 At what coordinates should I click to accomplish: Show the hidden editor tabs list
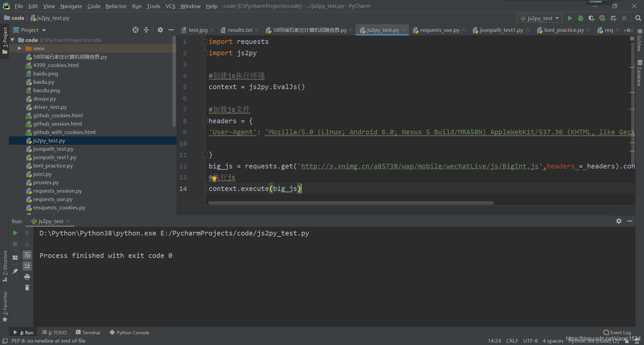tap(628, 30)
